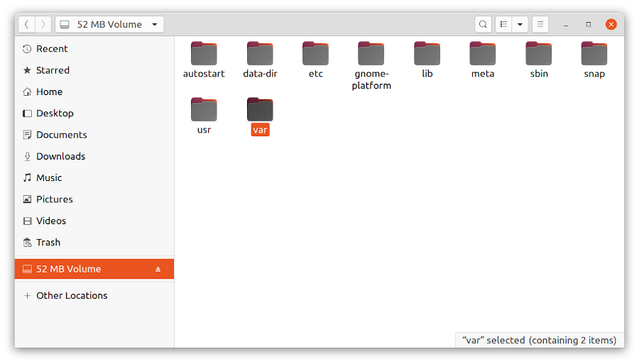Select the gnome-platform folder icon
The width and height of the screenshot is (639, 364).
pyautogui.click(x=371, y=53)
